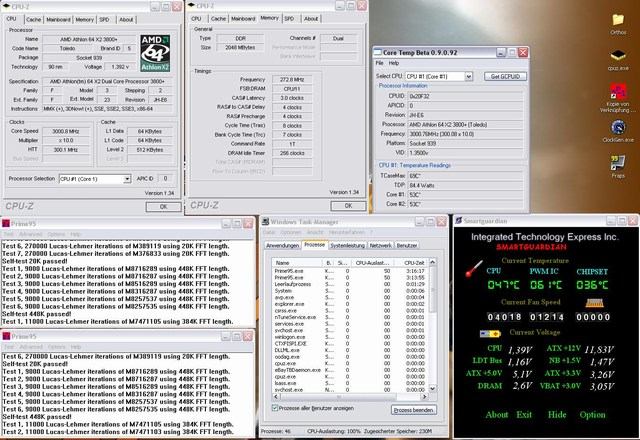Select lsass.exe in the process list
The width and height of the screenshot is (640, 440).
coord(351,383)
